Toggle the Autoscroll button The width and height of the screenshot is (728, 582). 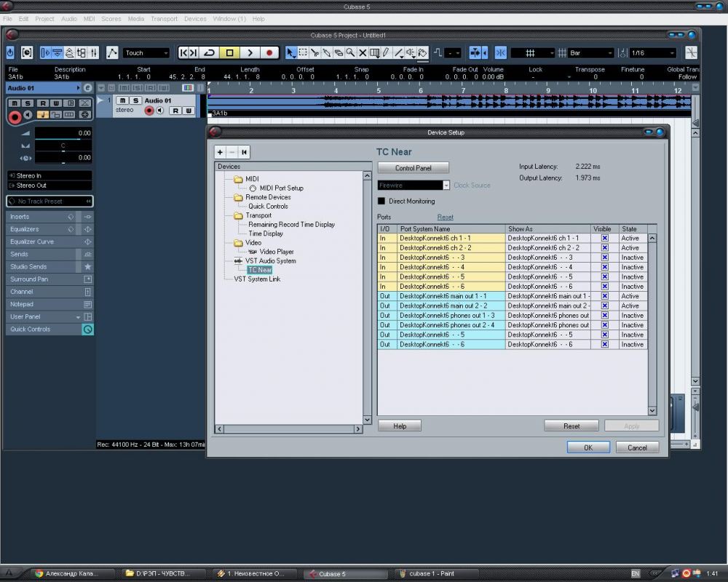475,53
